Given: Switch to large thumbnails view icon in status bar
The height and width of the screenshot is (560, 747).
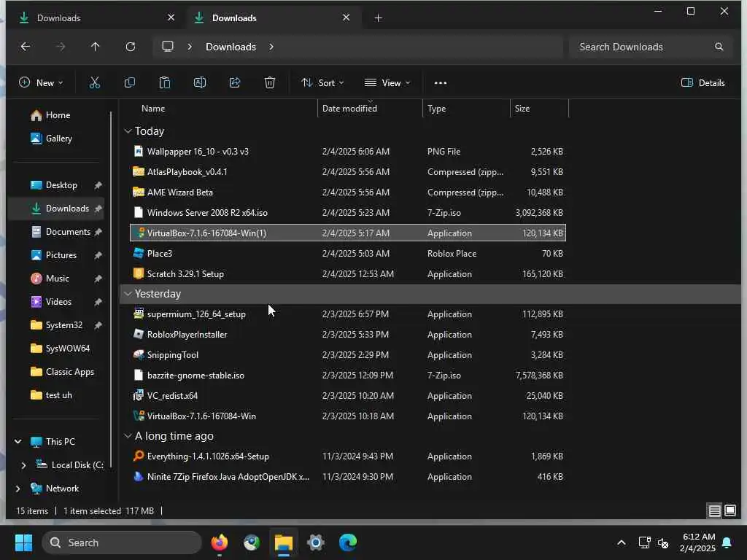Looking at the screenshot, I should (730, 511).
